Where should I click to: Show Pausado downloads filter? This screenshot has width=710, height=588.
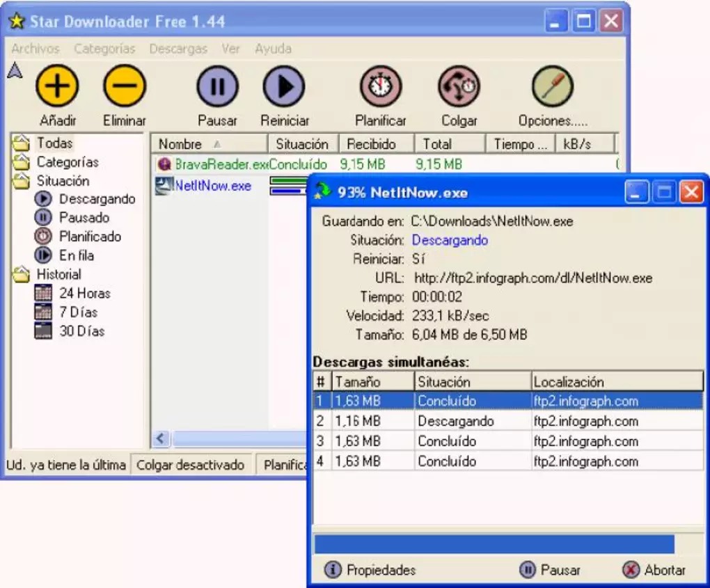(x=72, y=218)
